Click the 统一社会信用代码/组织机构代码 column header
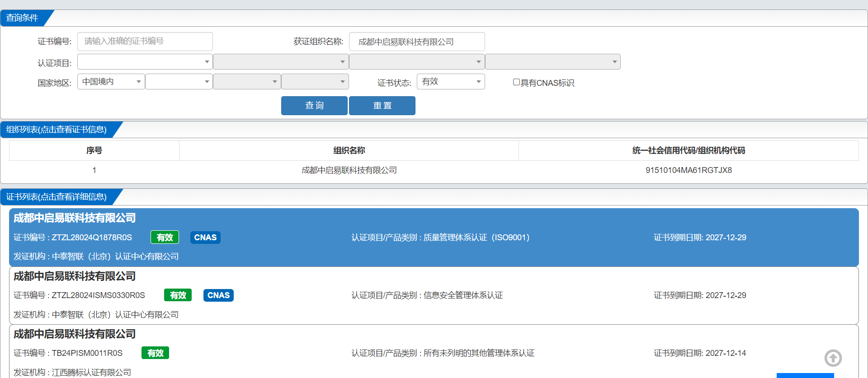 689,150
